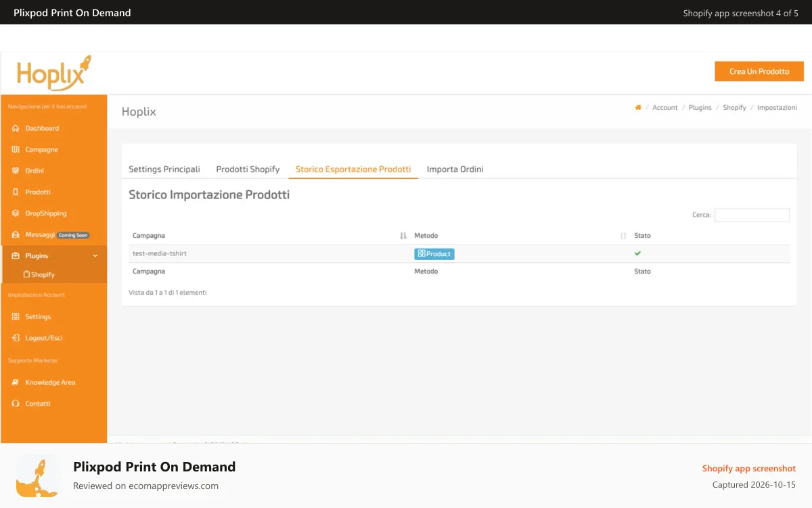Image resolution: width=812 pixels, height=508 pixels.
Task: Click the Crea Un Prodotto button
Action: coord(759,71)
